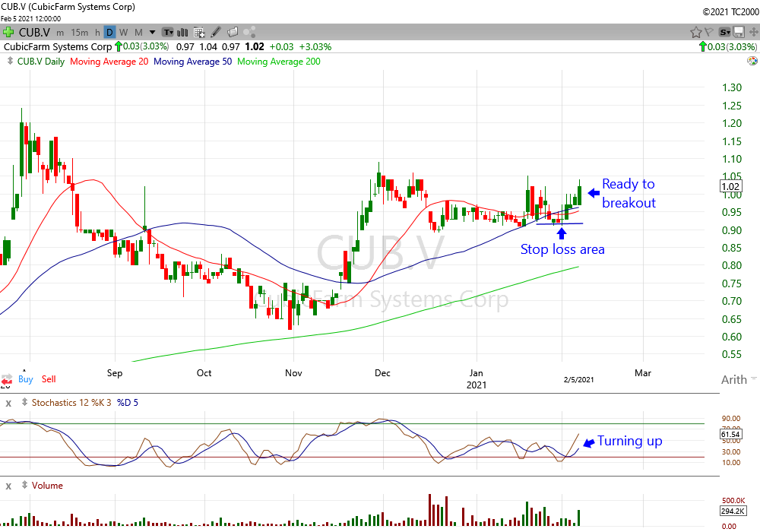
Task: Click the star favorite icon
Action: tap(696, 33)
